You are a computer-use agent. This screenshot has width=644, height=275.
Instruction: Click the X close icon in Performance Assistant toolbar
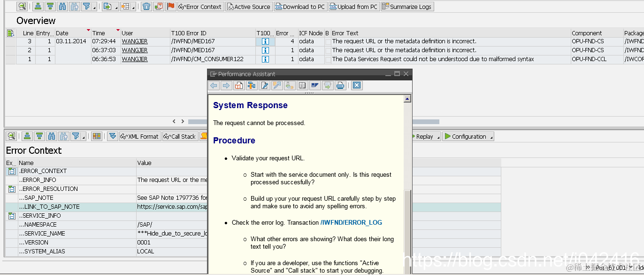[x=357, y=86]
